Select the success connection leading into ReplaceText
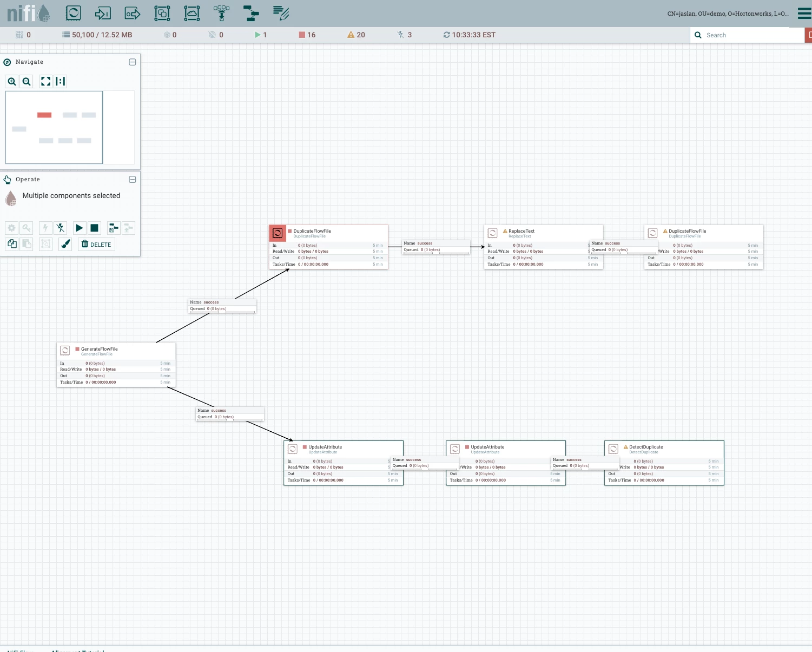This screenshot has height=652, width=812. pos(436,247)
